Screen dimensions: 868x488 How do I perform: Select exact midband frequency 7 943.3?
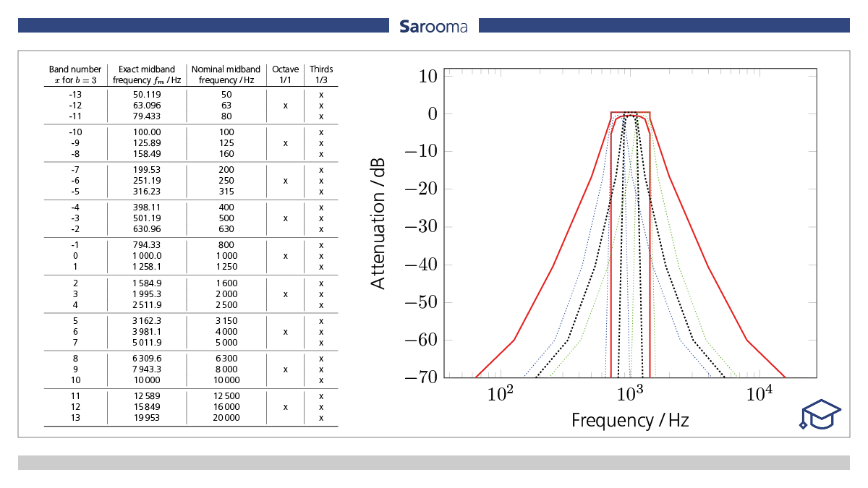click(148, 369)
